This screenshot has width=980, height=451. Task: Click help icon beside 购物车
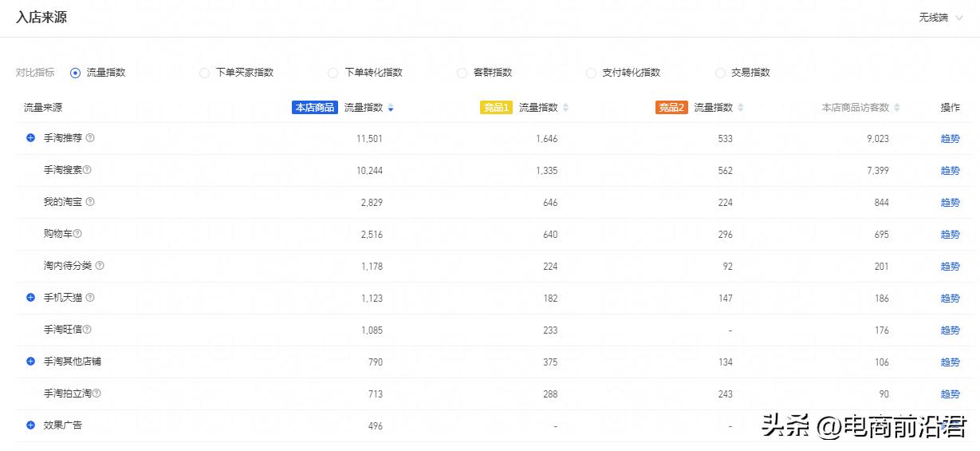pos(77,234)
